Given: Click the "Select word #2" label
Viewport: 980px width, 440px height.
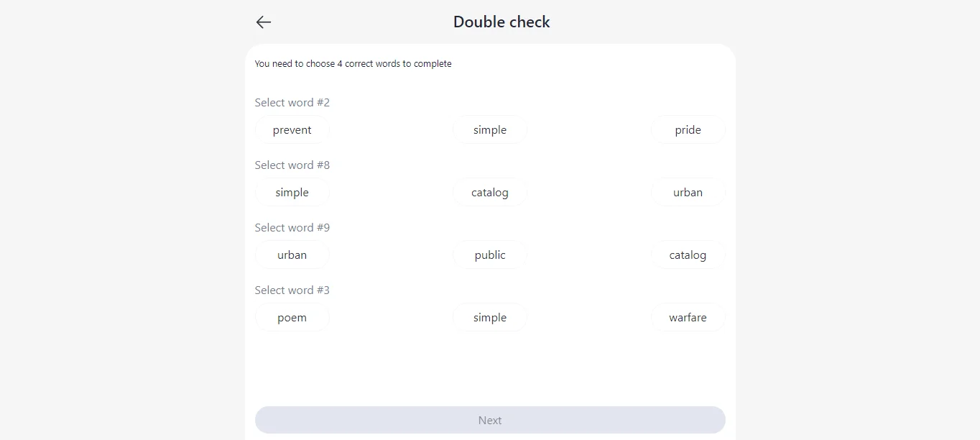Looking at the screenshot, I should pyautogui.click(x=292, y=103).
